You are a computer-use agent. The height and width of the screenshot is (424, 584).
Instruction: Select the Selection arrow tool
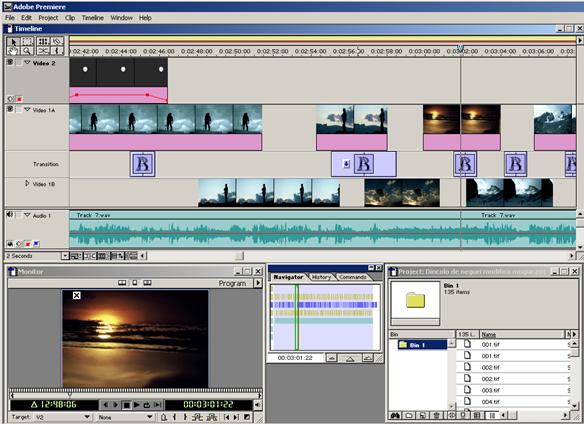pyautogui.click(x=13, y=42)
